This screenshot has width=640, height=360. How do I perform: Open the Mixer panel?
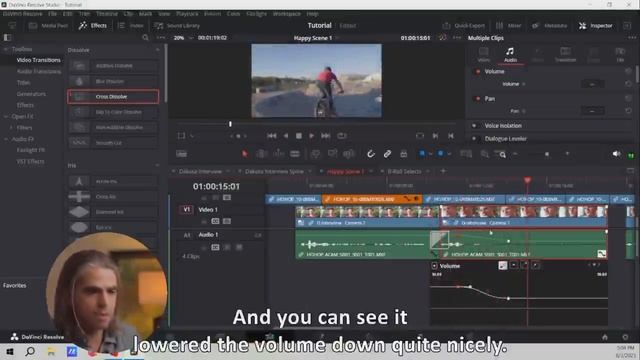pos(509,25)
